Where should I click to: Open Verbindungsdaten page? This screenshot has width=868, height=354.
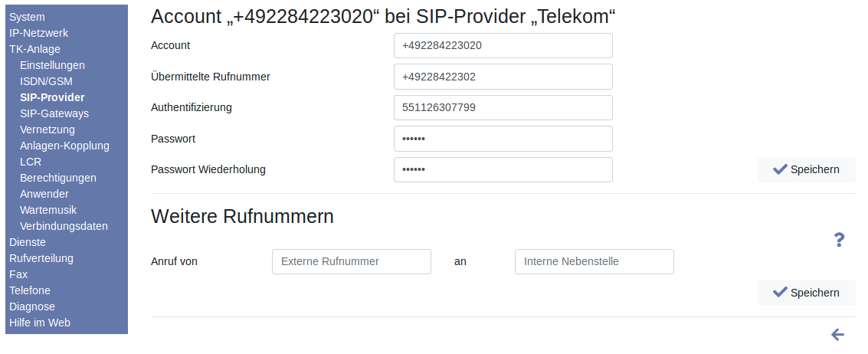tap(64, 226)
